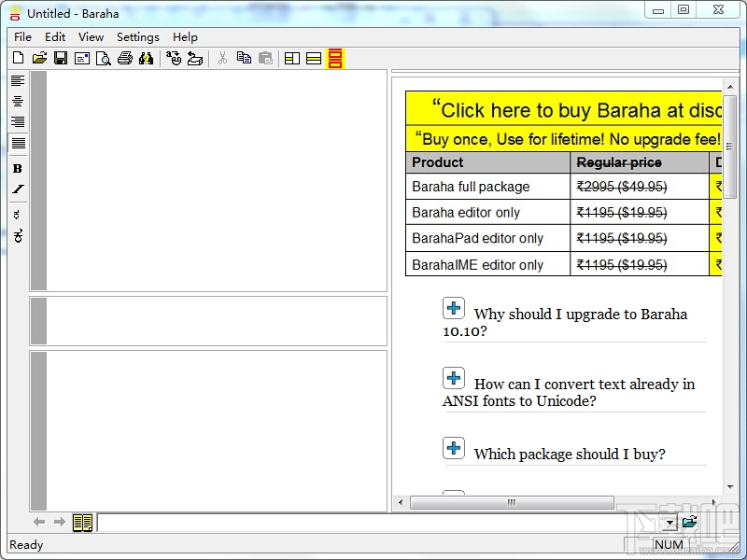Save the document with the floppy disk

pyautogui.click(x=61, y=58)
